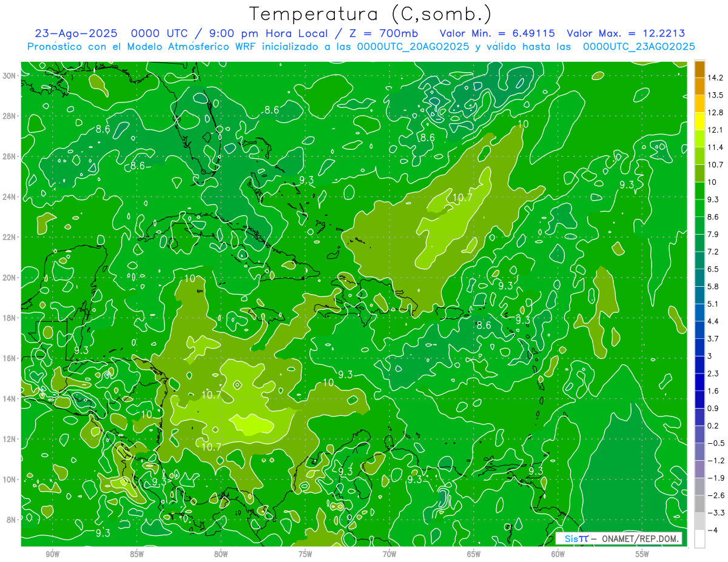
Task: Click the 18N latitude axis label
Action: click(x=8, y=318)
